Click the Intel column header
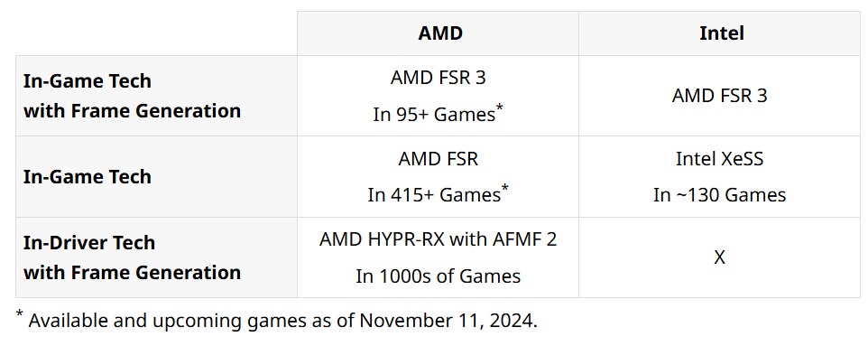Viewport: 868px width, 346px height. click(721, 33)
